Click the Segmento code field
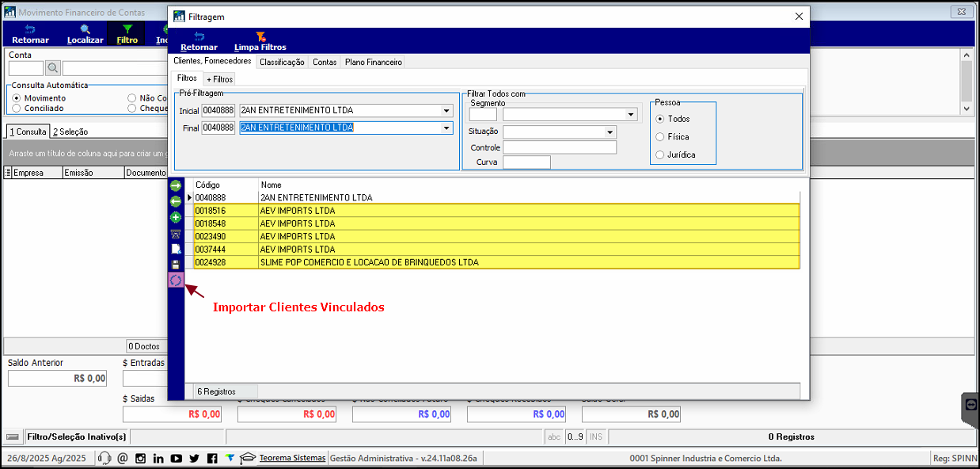 [x=483, y=114]
